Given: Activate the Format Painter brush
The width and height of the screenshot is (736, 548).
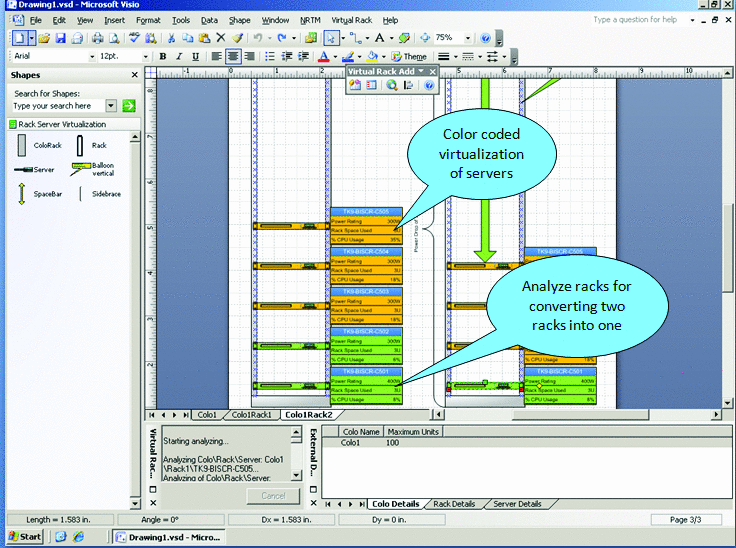Looking at the screenshot, I should (238, 38).
